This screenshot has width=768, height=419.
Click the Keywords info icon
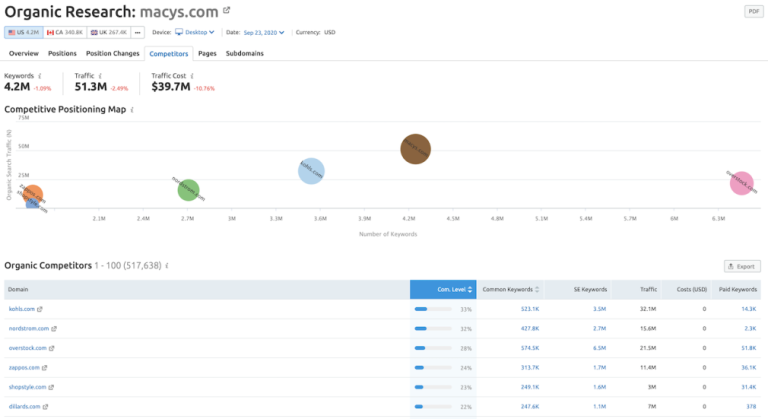[40, 76]
